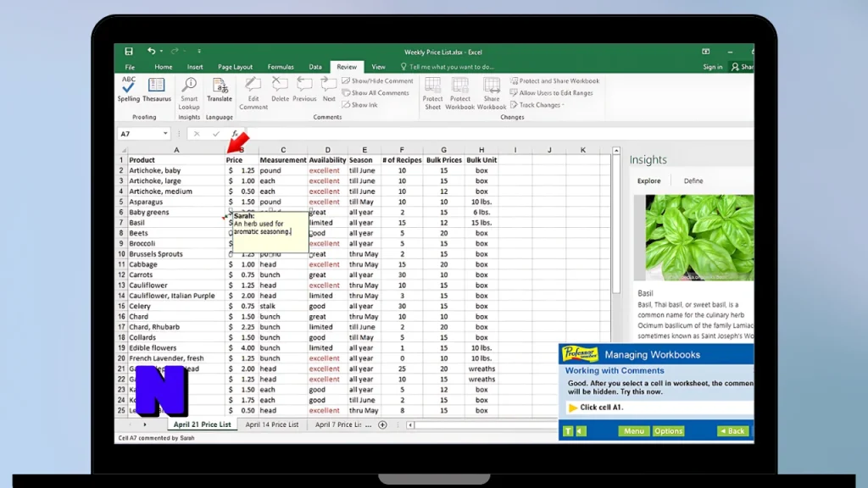The width and height of the screenshot is (868, 488).
Task: Click the Select All corner triangle
Action: point(123,150)
